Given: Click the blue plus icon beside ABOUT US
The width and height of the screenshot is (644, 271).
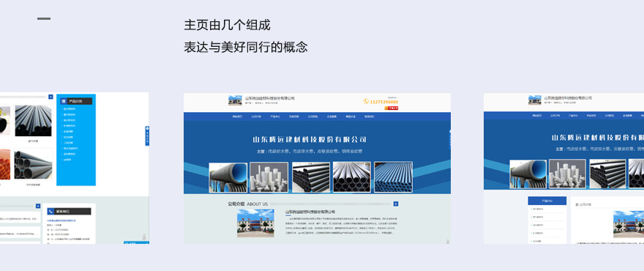Looking at the screenshot, I should click(395, 204).
